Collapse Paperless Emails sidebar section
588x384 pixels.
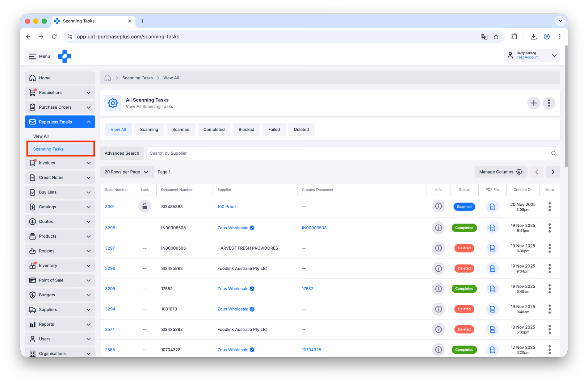(60, 122)
